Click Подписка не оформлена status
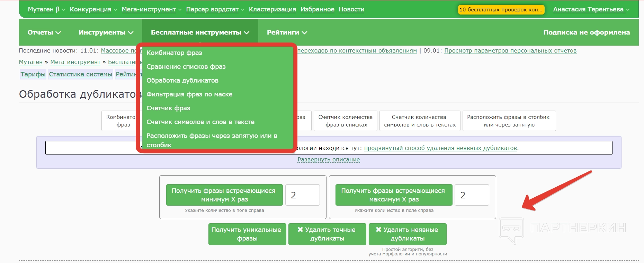The image size is (644, 263). [587, 32]
